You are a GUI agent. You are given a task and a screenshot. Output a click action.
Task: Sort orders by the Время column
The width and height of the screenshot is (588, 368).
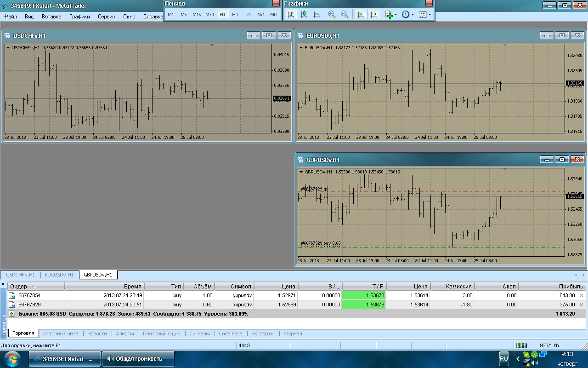[x=104, y=286]
